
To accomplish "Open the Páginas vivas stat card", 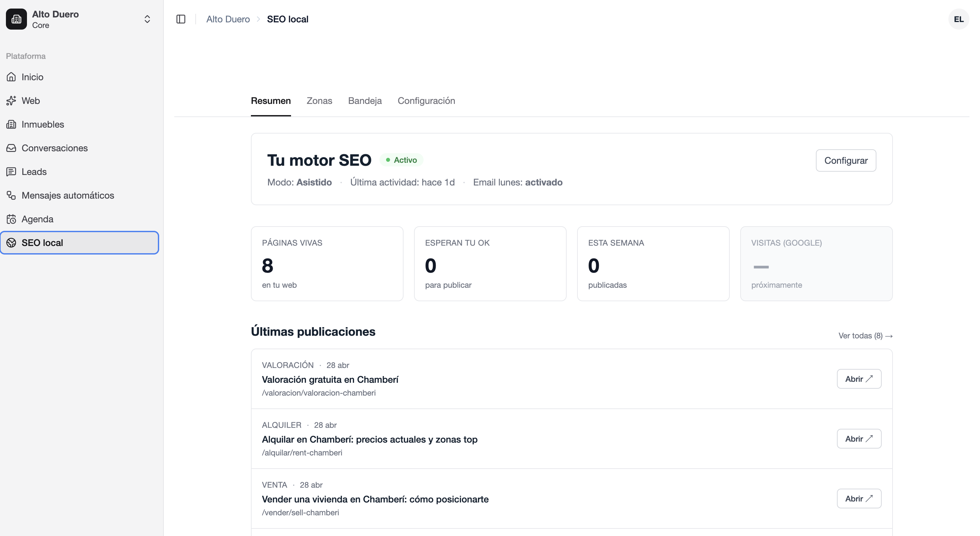I will (x=327, y=264).
